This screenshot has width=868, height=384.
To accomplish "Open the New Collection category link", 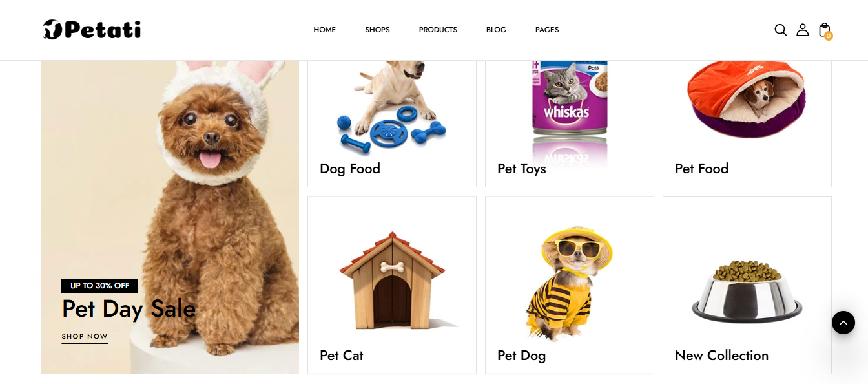I will coord(721,356).
